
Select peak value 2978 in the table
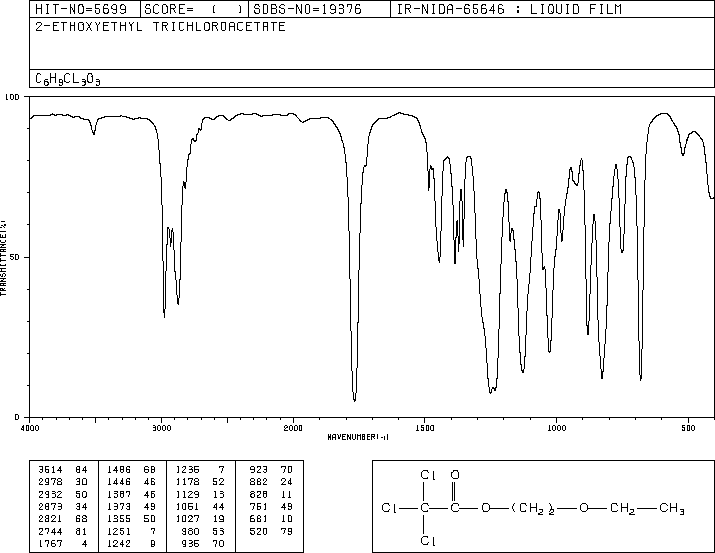[50, 482]
